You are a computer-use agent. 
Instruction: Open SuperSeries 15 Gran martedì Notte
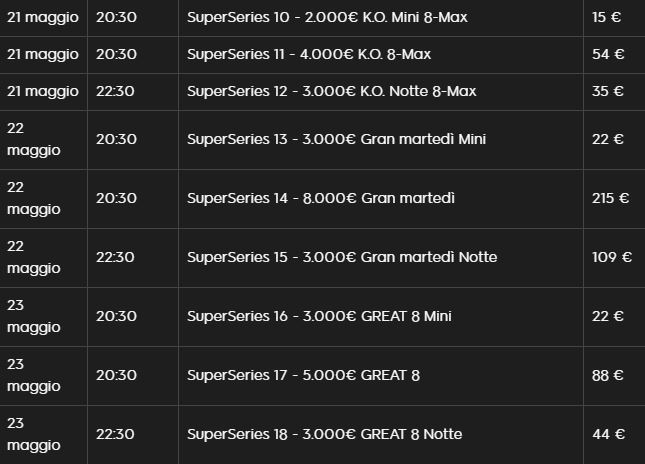coord(342,257)
